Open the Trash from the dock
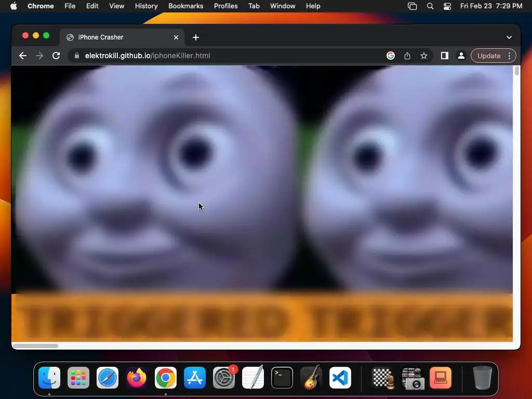This screenshot has width=532, height=399. tap(483, 378)
